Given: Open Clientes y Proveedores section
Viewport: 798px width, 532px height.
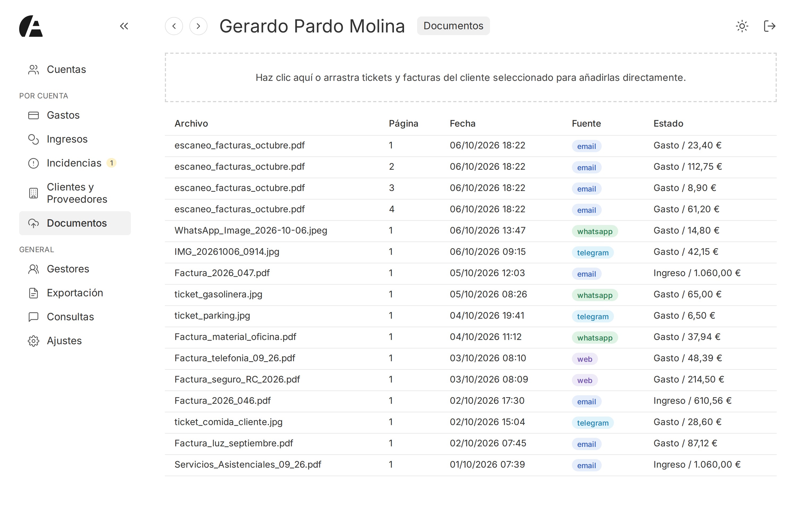Looking at the screenshot, I should click(75, 193).
